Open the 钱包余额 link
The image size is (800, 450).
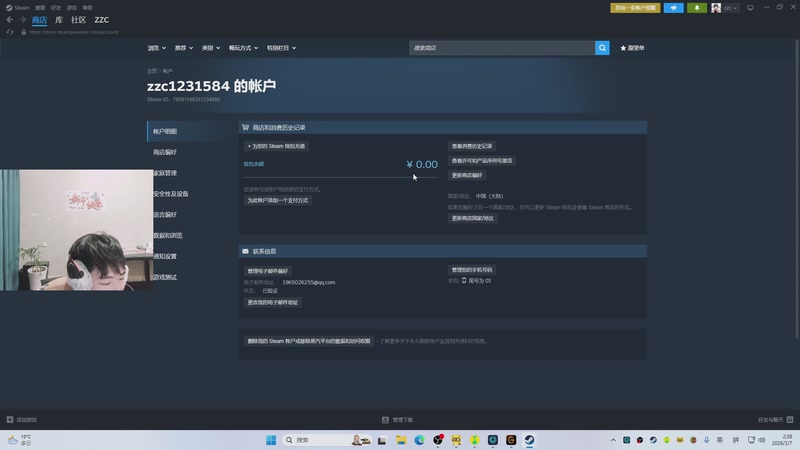254,164
